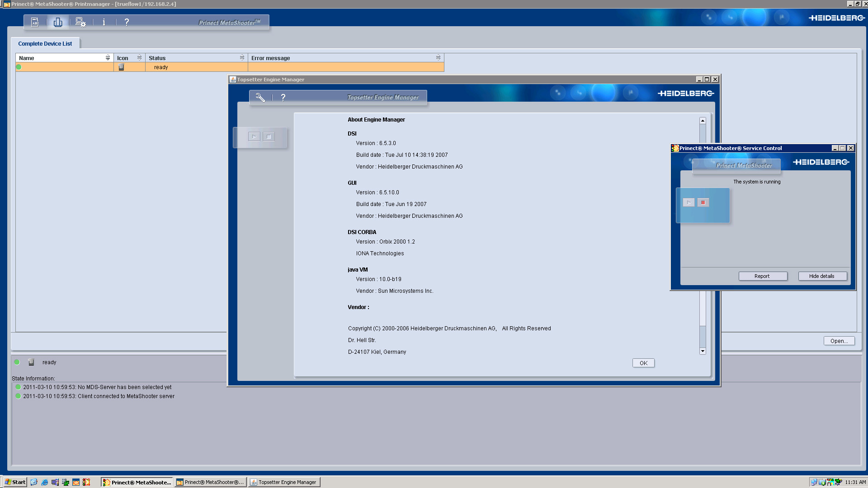Switch to Topsetter Engine Manager taskbar button
Image resolution: width=868 pixels, height=488 pixels.
(284, 482)
